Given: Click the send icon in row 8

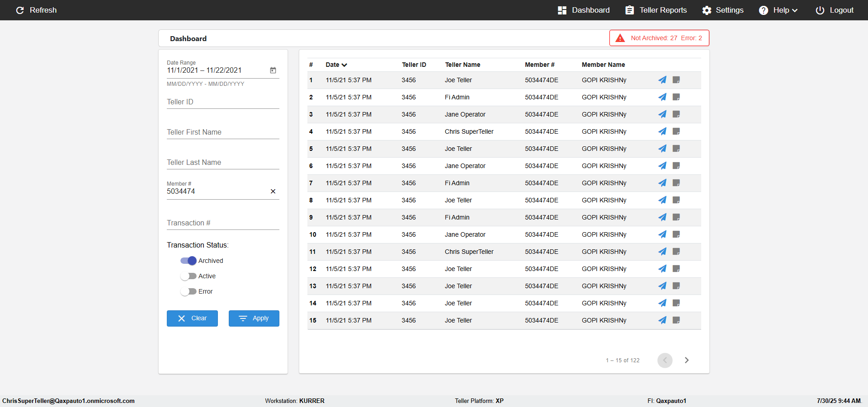Looking at the screenshot, I should 662,200.
